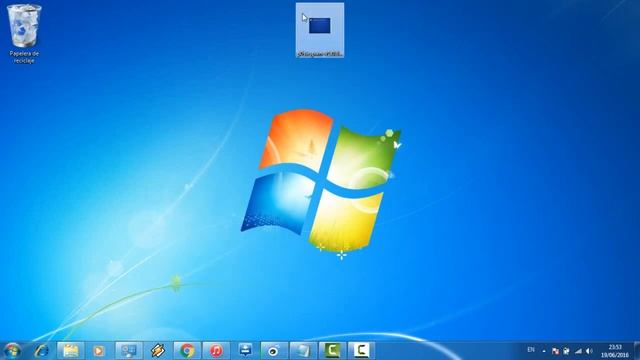Open the Windows Start menu orb
640x360 pixels.
coord(12,351)
